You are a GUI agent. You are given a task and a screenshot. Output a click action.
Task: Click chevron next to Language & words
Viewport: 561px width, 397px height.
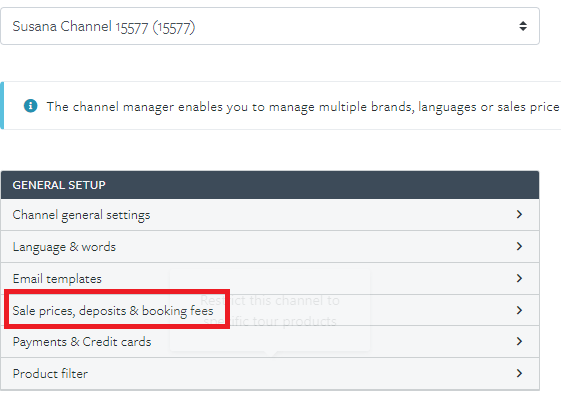(x=519, y=246)
